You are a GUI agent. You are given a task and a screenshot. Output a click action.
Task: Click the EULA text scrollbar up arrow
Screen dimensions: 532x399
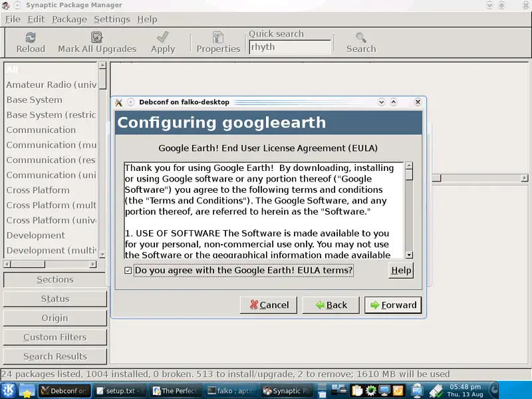(409, 166)
